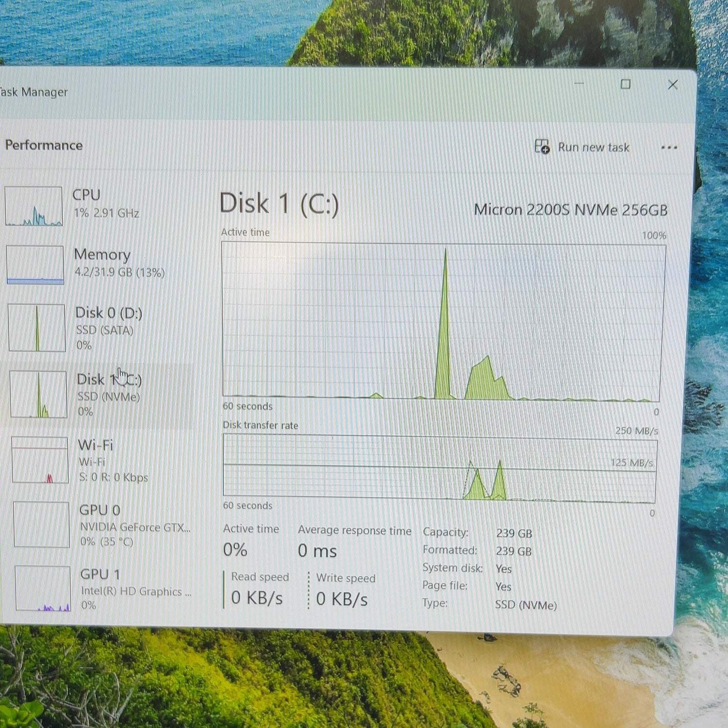Viewport: 728px width, 728px height.
Task: Maximize the Task Manager window
Action: [x=626, y=84]
